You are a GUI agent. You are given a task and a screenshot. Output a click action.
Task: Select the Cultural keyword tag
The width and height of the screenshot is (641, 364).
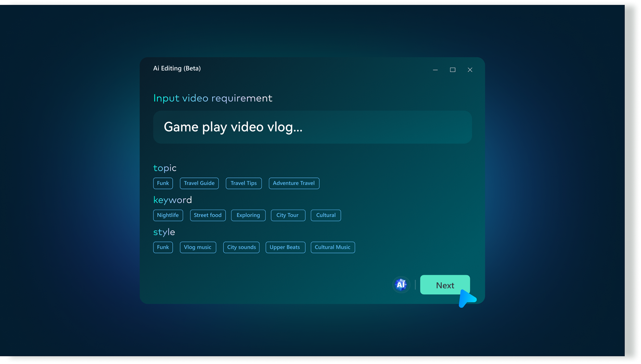coord(326,215)
